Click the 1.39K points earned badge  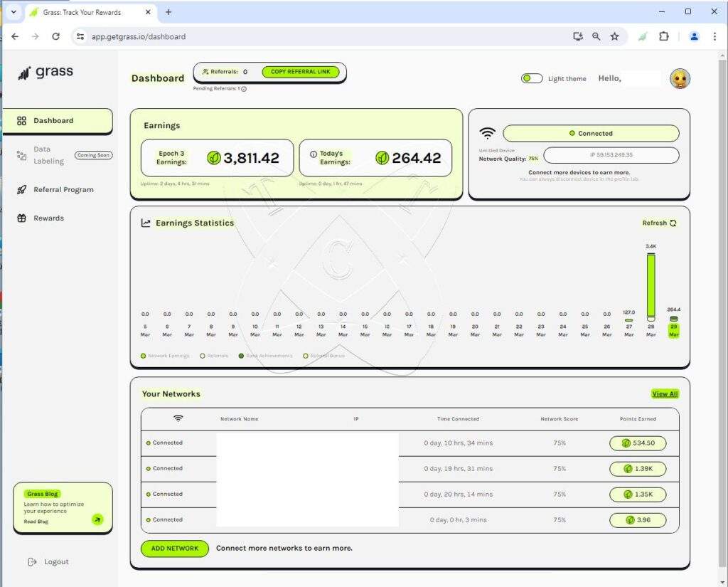(638, 469)
